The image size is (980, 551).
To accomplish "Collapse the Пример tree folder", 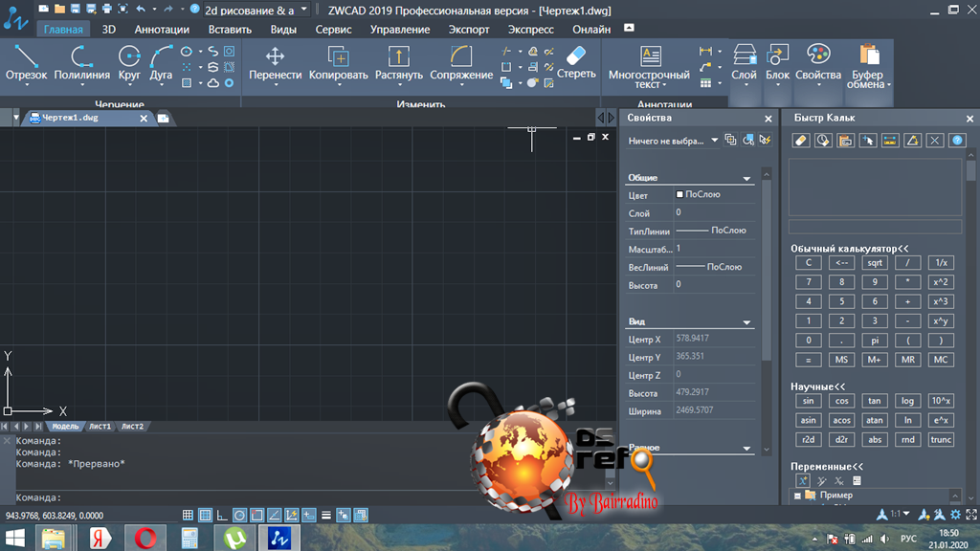I will coord(797,496).
